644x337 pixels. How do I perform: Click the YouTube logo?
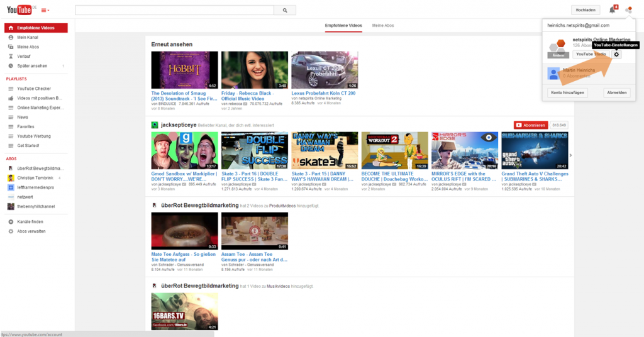pos(19,10)
